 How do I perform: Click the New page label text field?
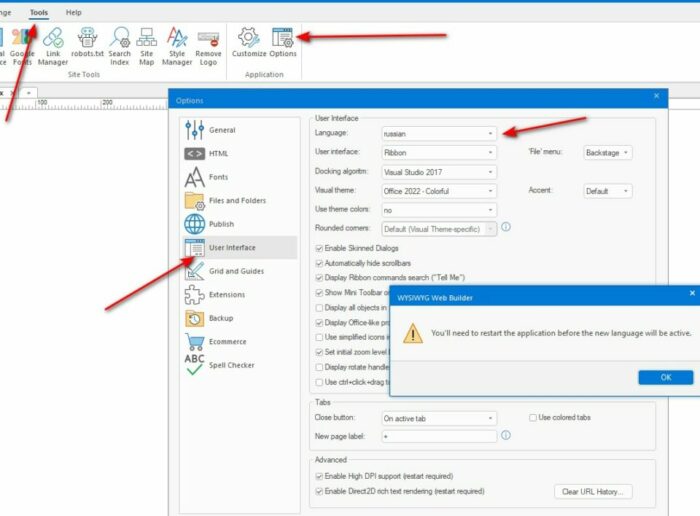(x=438, y=436)
